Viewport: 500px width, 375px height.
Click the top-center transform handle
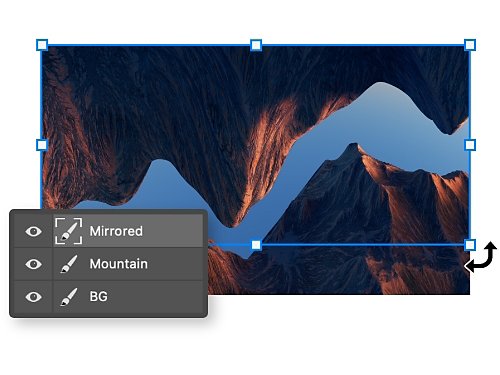click(x=256, y=45)
